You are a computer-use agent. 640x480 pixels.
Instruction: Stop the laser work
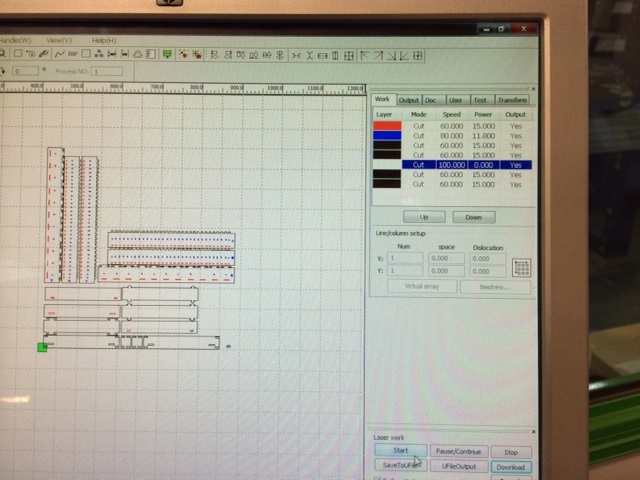click(511, 452)
